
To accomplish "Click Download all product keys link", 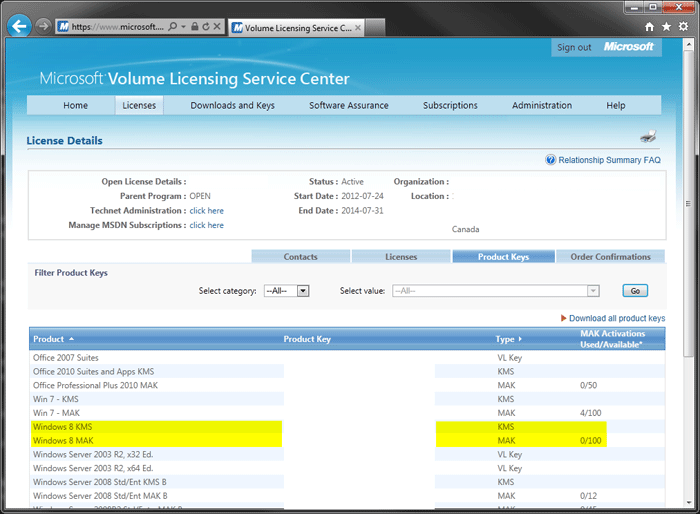I will [616, 318].
